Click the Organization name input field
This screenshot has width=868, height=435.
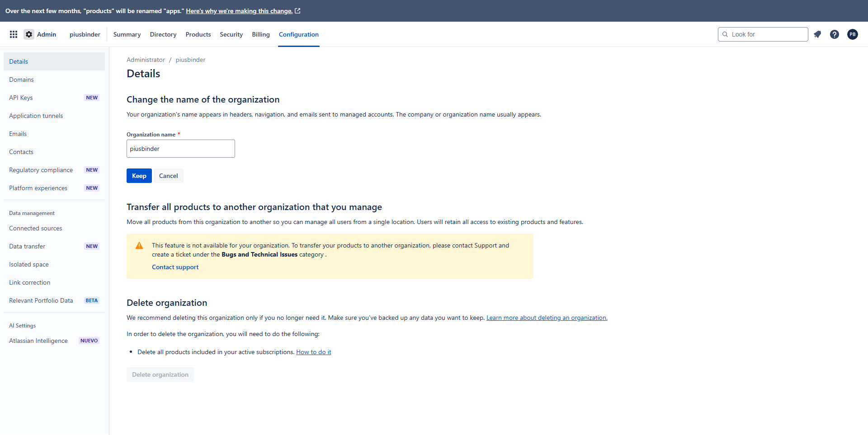coord(181,149)
